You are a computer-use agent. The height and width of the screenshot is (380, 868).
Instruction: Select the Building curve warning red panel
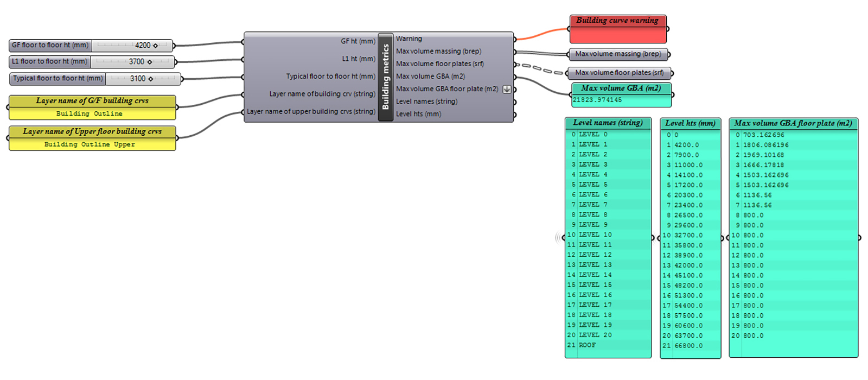pos(618,34)
